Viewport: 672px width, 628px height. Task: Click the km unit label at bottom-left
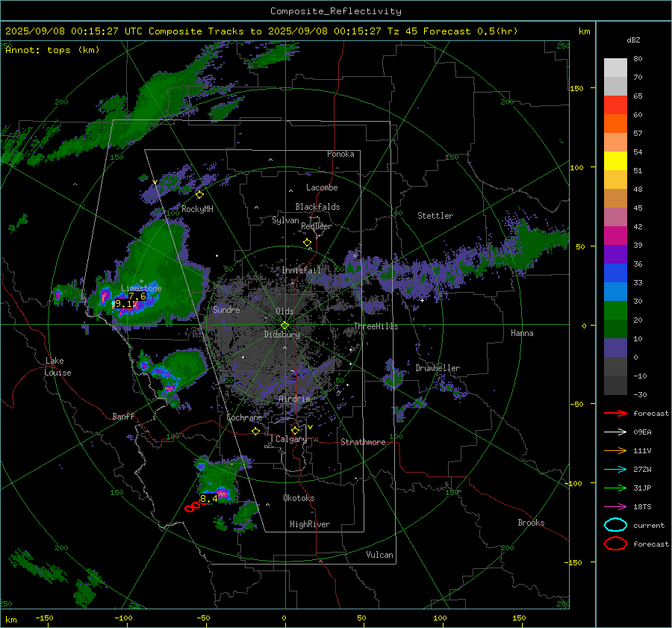(10, 620)
